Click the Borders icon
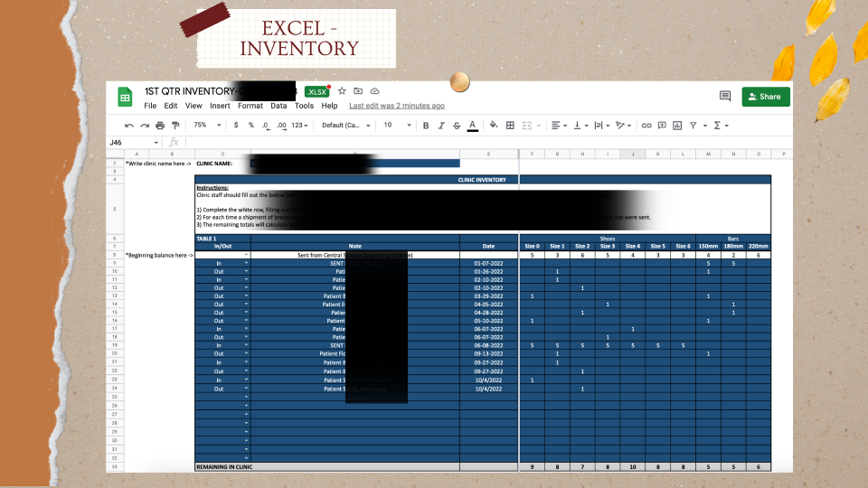 coord(510,126)
